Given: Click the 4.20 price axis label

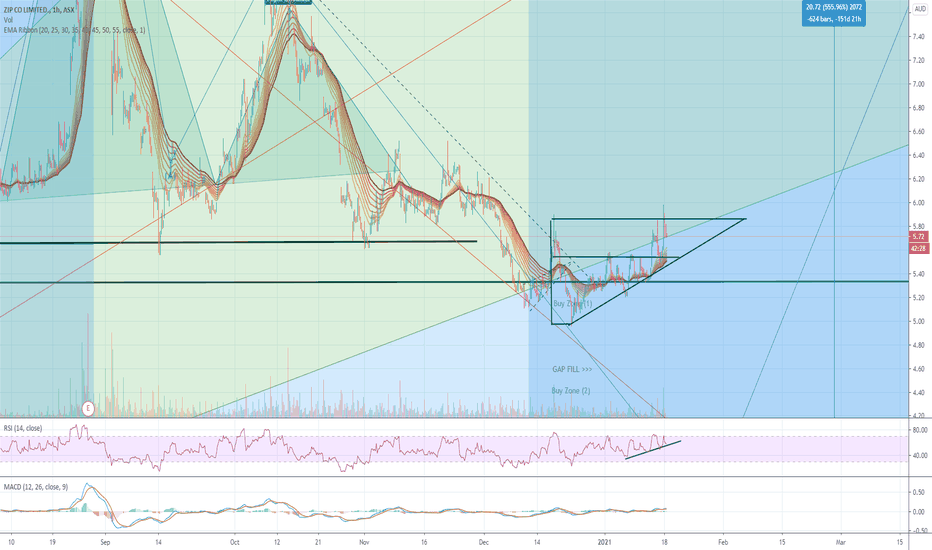Looking at the screenshot, I should 918,416.
